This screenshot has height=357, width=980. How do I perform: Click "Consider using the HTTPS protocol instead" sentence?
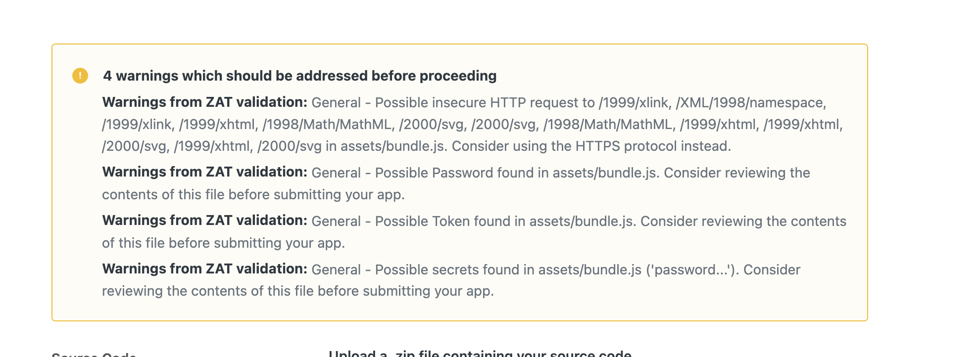[591, 146]
